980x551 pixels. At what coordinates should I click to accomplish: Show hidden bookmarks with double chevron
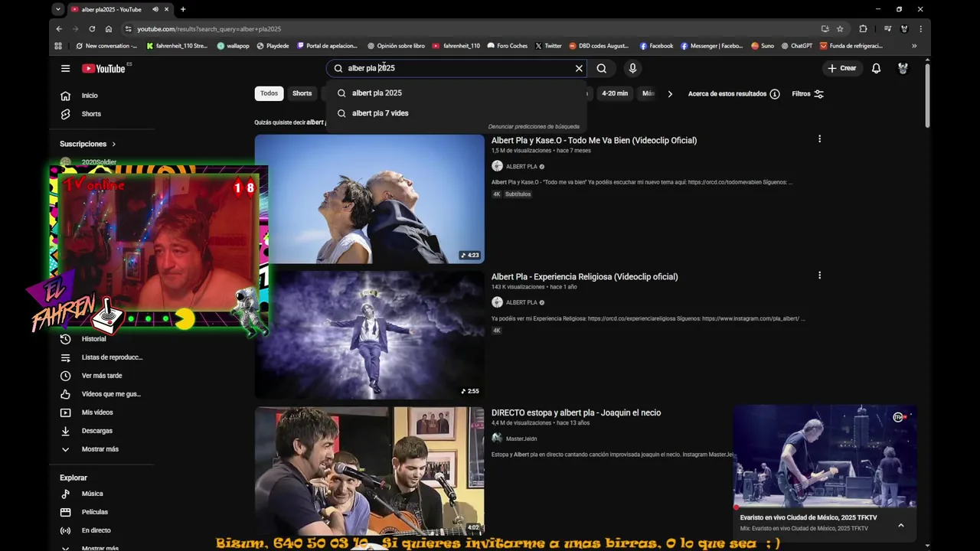(914, 46)
